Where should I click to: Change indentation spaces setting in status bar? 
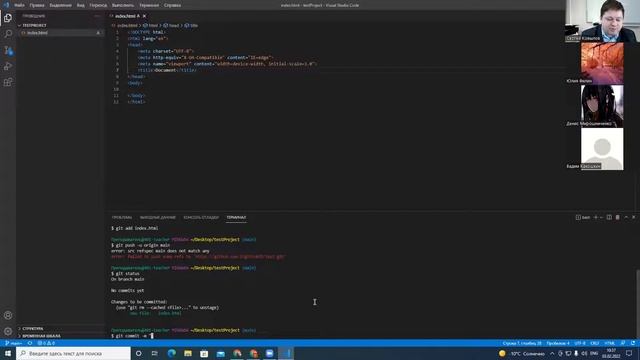tap(558, 343)
